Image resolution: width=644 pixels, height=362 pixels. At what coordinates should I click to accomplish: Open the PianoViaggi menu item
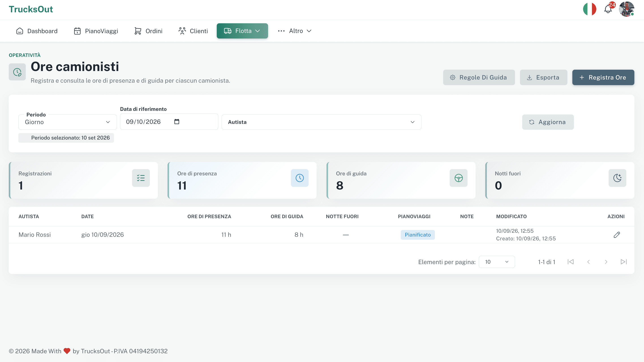96,31
